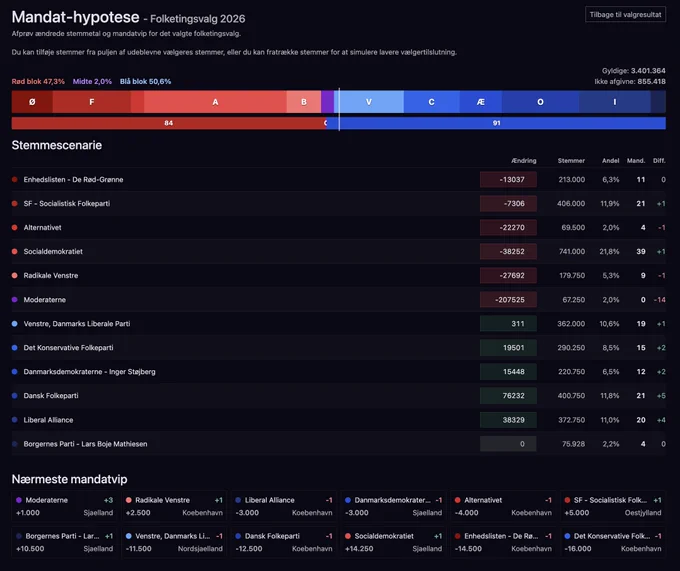Select the Enhedslisten - De Rød-Grønne row name

click(x=73, y=179)
